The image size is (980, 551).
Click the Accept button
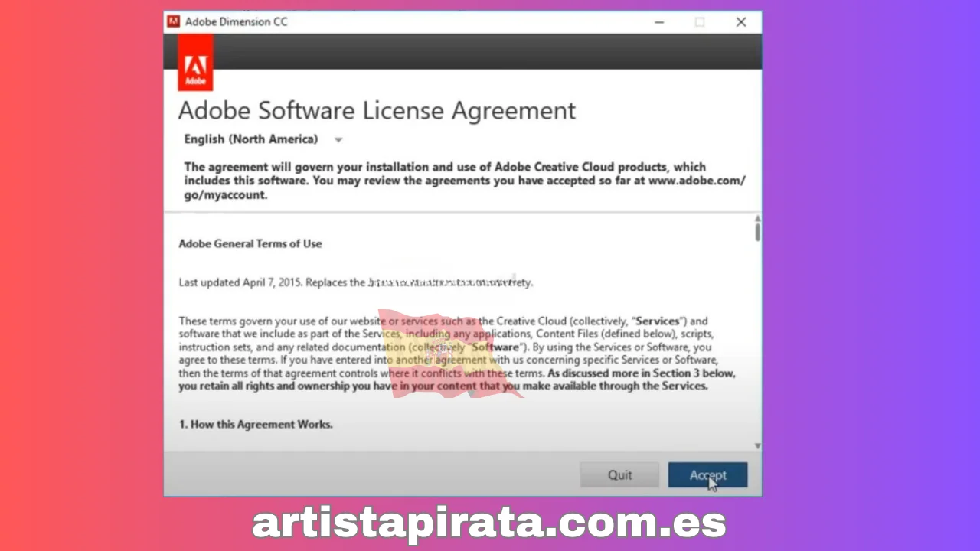pos(707,475)
